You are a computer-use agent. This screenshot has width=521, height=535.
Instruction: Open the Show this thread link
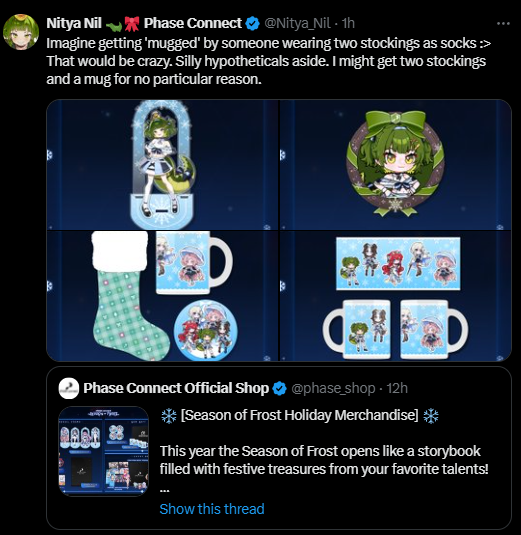pos(212,509)
